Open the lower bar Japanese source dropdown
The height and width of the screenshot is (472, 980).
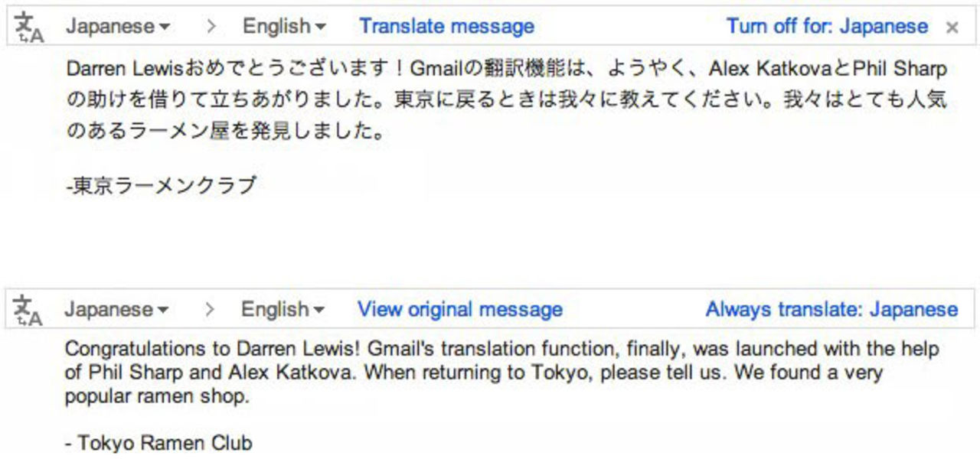116,310
